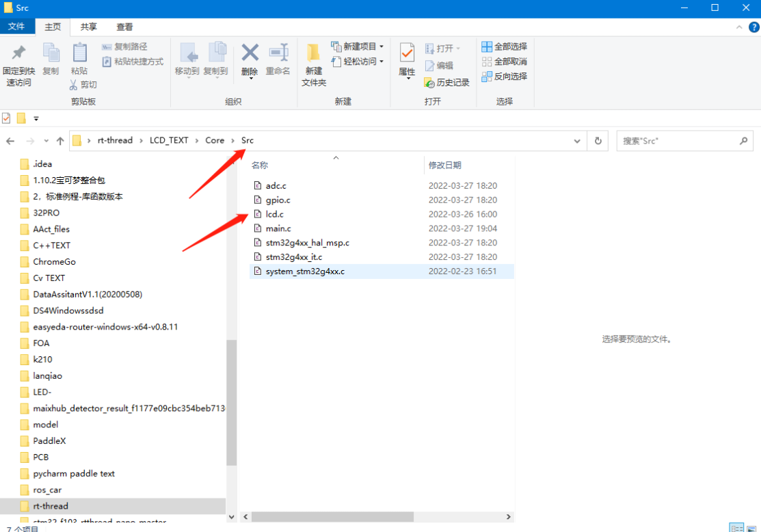Image resolution: width=761 pixels, height=532 pixels.
Task: Open the Properties ribbon button
Action: [x=407, y=60]
